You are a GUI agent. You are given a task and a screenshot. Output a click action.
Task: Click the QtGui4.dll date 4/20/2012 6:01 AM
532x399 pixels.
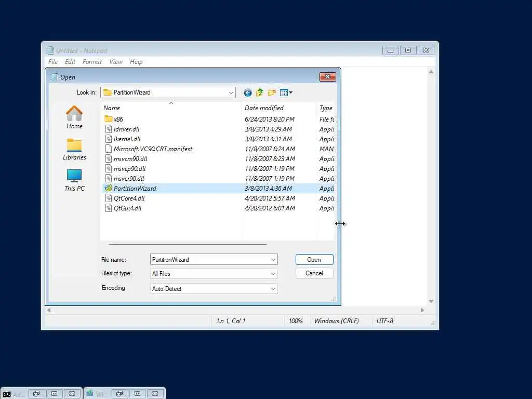tap(270, 208)
